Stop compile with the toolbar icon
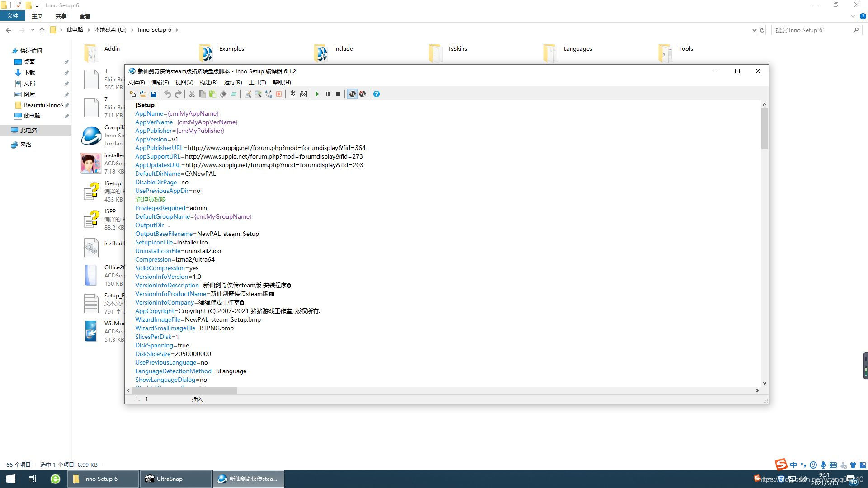This screenshot has height=488, width=868. point(303,94)
